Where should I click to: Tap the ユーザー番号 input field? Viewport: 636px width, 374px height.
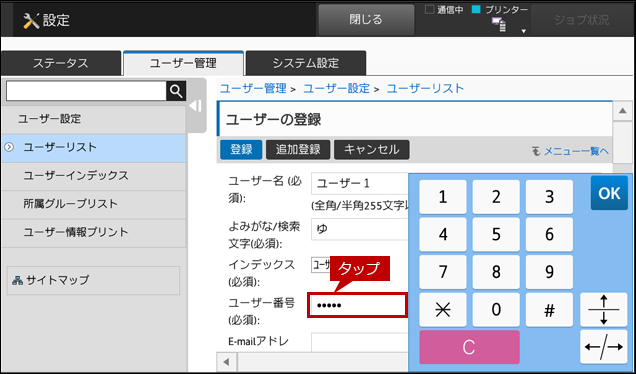tap(357, 305)
